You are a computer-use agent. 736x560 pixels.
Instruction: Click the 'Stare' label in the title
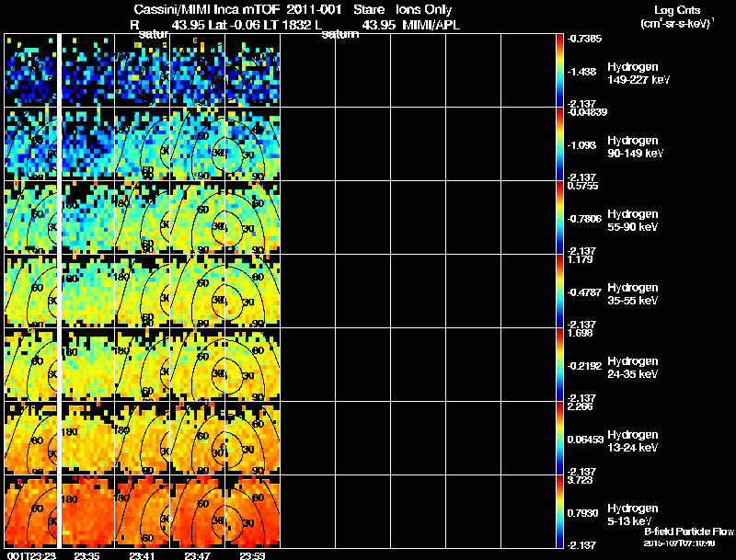[x=369, y=10]
